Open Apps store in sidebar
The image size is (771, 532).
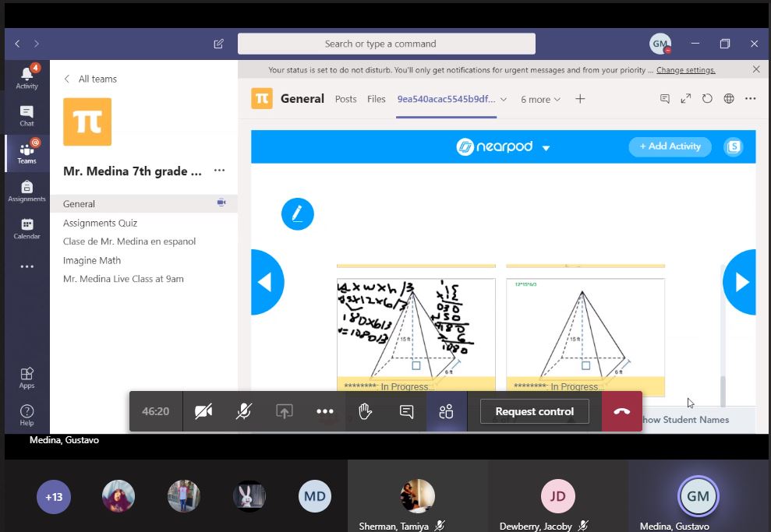click(27, 378)
